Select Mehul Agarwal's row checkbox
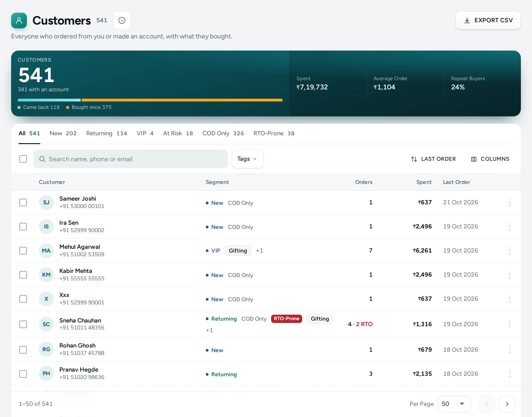 click(23, 250)
